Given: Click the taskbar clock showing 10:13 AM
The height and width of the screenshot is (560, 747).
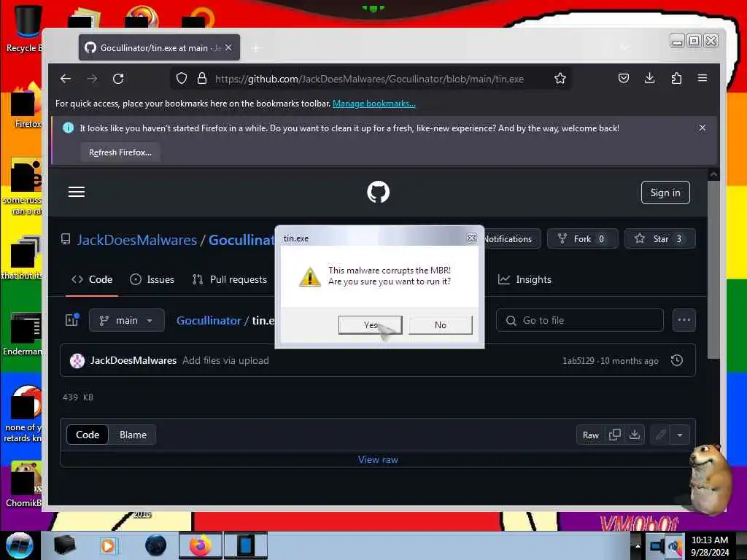Looking at the screenshot, I should point(709,545).
